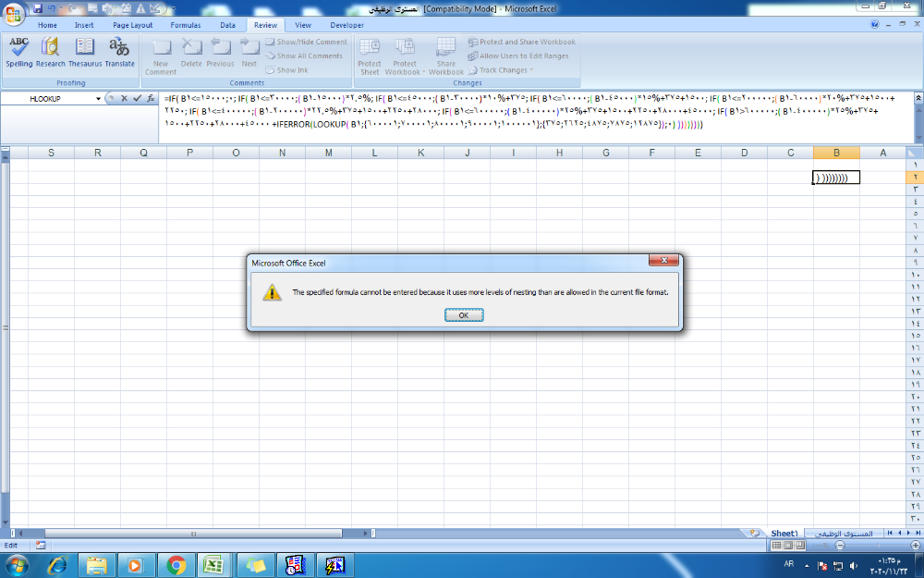Open the Thesaurus

[x=85, y=53]
